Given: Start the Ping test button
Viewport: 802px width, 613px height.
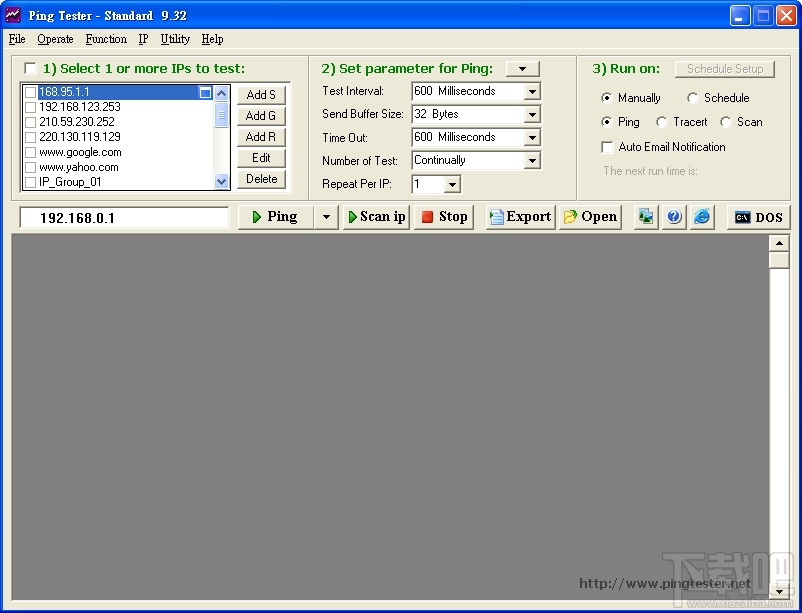Looking at the screenshot, I should click(276, 217).
